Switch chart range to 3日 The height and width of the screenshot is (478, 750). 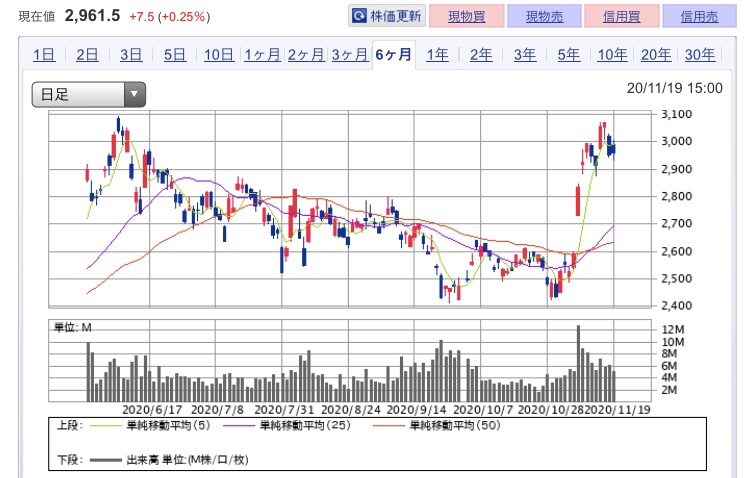pos(131,55)
